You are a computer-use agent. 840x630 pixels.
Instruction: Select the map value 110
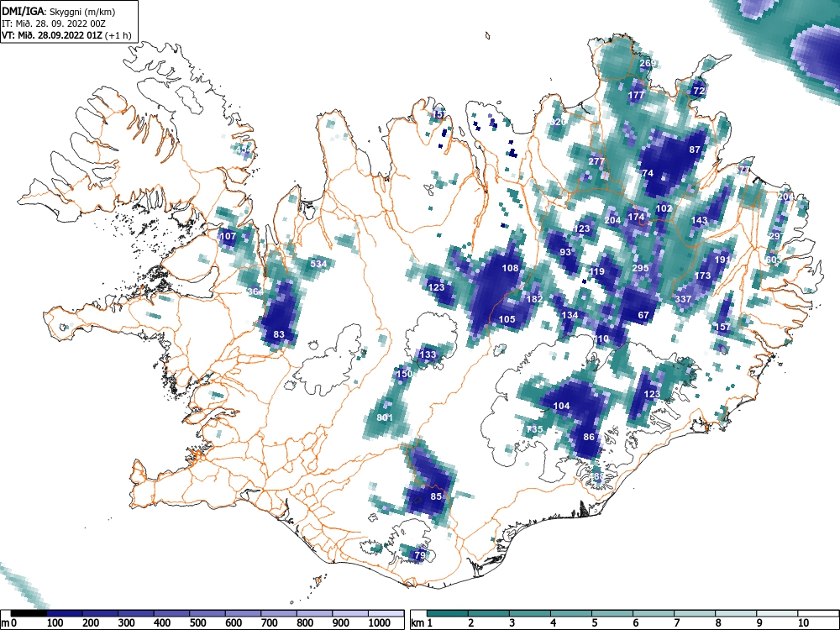pos(601,339)
